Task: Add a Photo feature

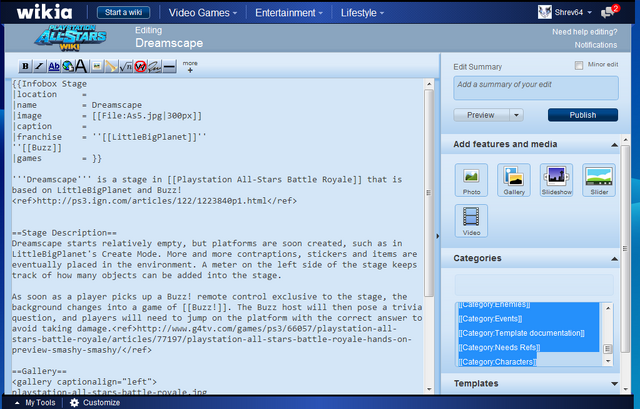Action: 471,180
